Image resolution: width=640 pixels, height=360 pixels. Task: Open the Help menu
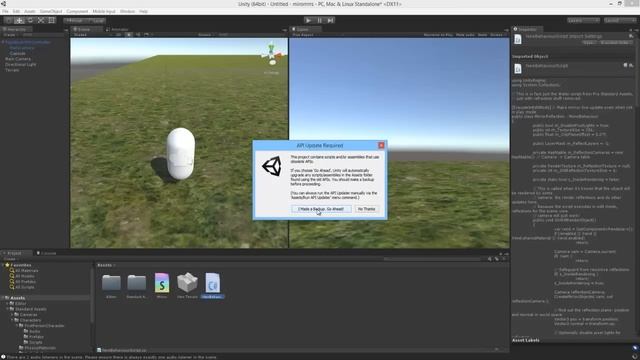(143, 11)
